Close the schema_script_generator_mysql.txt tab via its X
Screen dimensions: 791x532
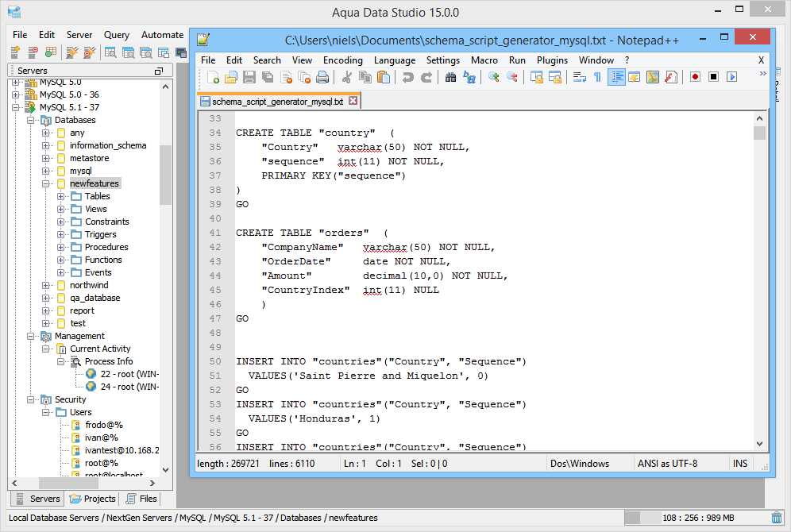[353, 101]
